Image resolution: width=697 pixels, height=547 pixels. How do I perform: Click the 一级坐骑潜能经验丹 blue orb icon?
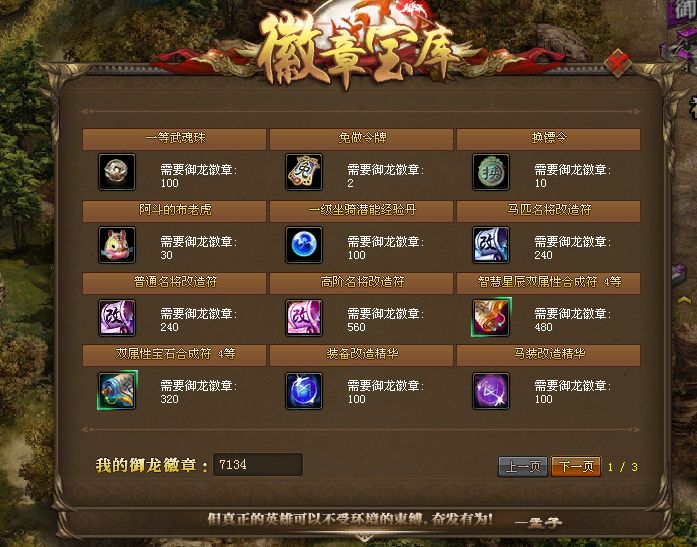304,245
